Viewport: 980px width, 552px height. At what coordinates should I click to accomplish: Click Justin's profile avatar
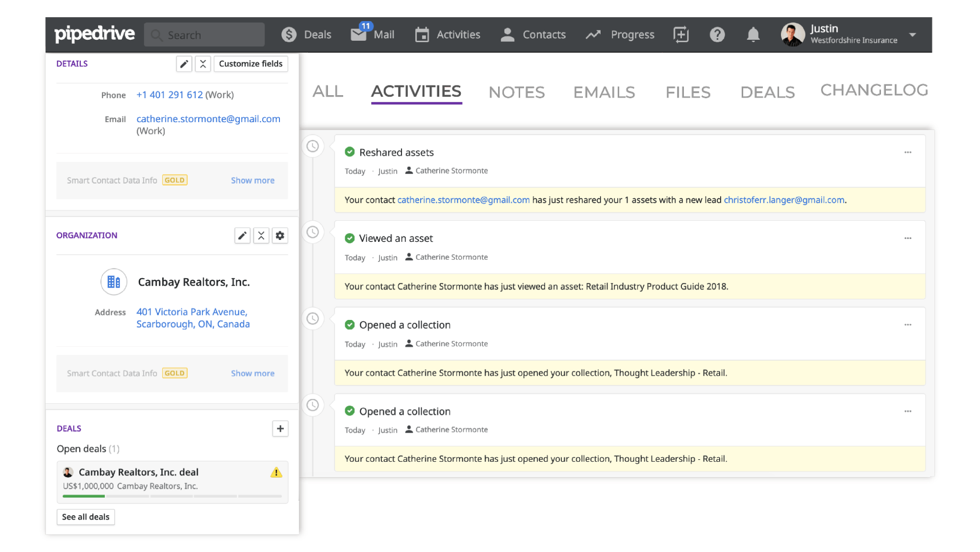[793, 35]
